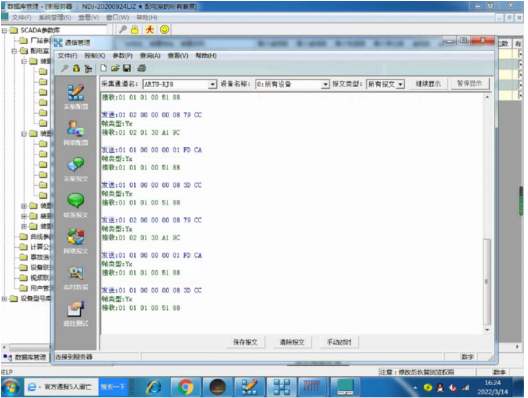Image resolution: width=528 pixels, height=398 pixels.
Task: Collapse the SCADA参数库 tree node
Action: tap(4, 31)
